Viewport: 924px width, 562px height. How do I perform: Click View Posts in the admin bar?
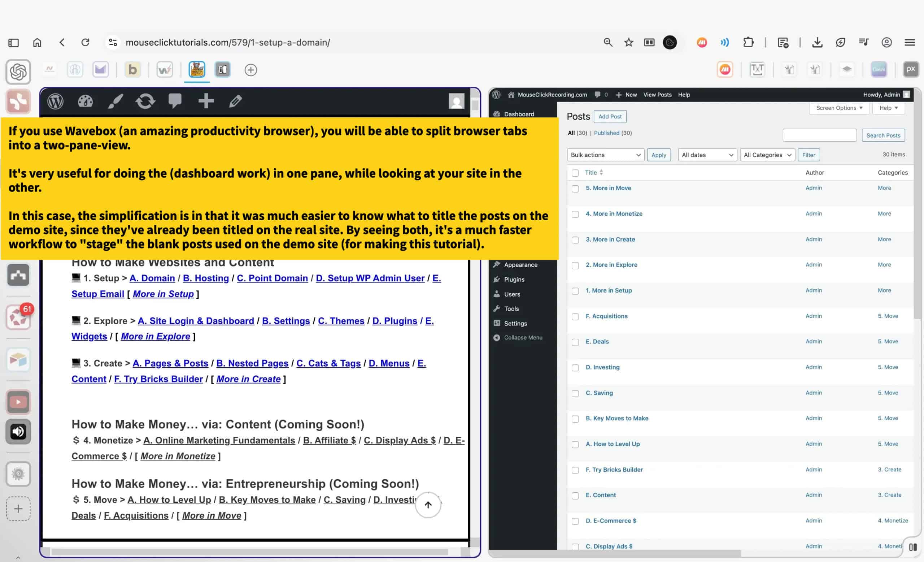[657, 95]
